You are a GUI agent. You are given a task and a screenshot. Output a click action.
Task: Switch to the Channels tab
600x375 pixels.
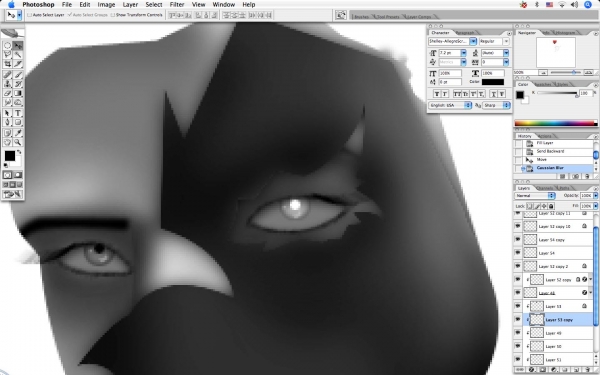[x=545, y=188]
